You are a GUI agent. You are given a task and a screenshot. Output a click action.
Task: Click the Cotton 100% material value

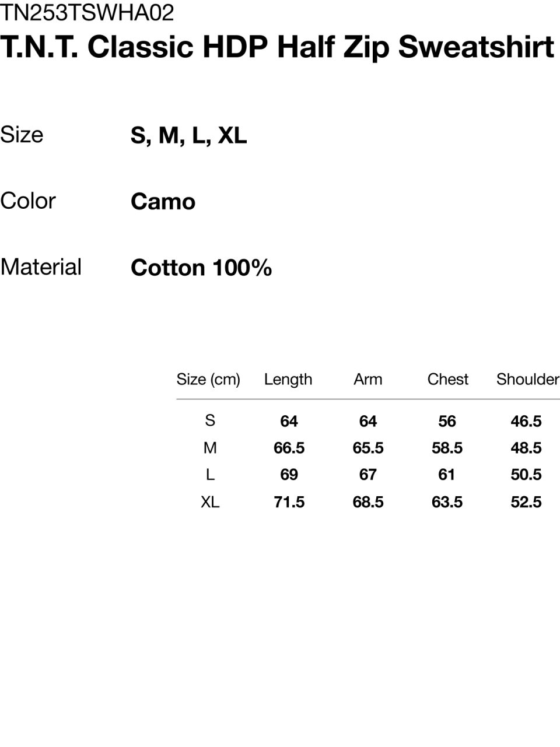tap(201, 268)
